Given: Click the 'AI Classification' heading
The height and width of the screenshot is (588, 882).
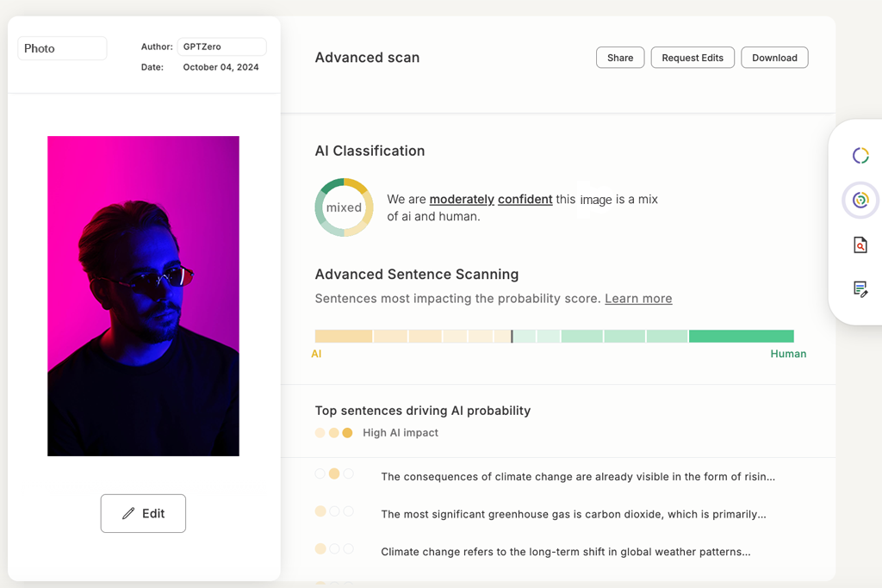Looking at the screenshot, I should click(x=370, y=151).
